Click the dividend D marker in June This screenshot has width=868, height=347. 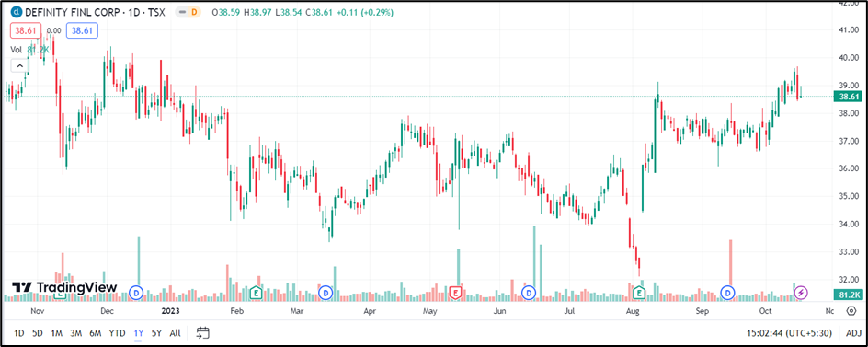(530, 292)
